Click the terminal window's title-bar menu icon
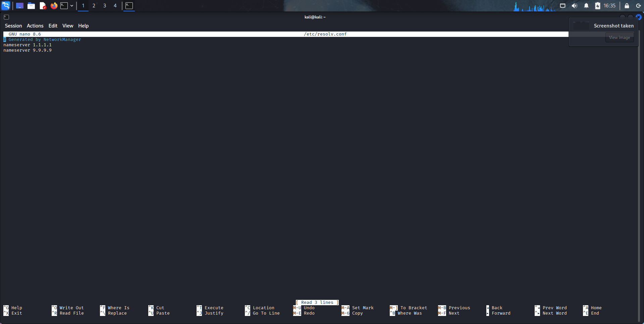 [x=6, y=17]
